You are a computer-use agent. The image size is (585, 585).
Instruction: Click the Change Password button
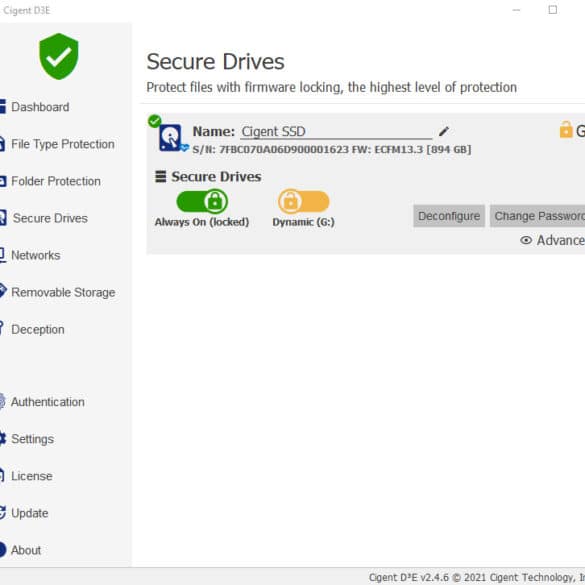(537, 216)
